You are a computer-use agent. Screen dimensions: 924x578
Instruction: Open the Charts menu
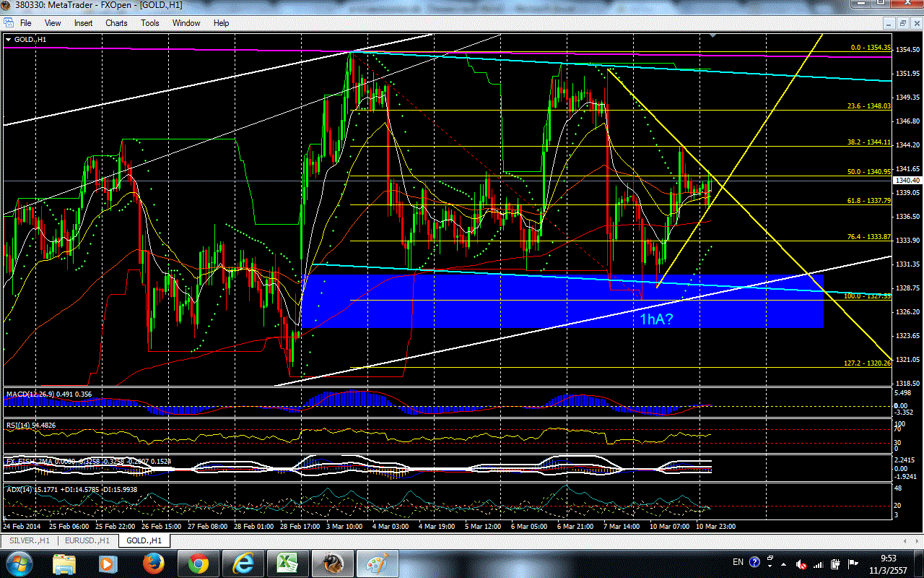coord(116,22)
